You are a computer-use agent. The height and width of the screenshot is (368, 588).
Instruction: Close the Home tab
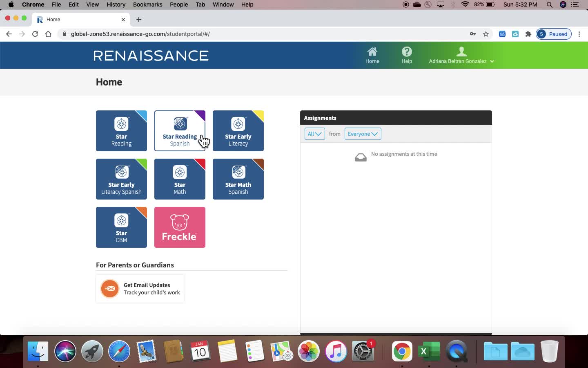(123, 20)
